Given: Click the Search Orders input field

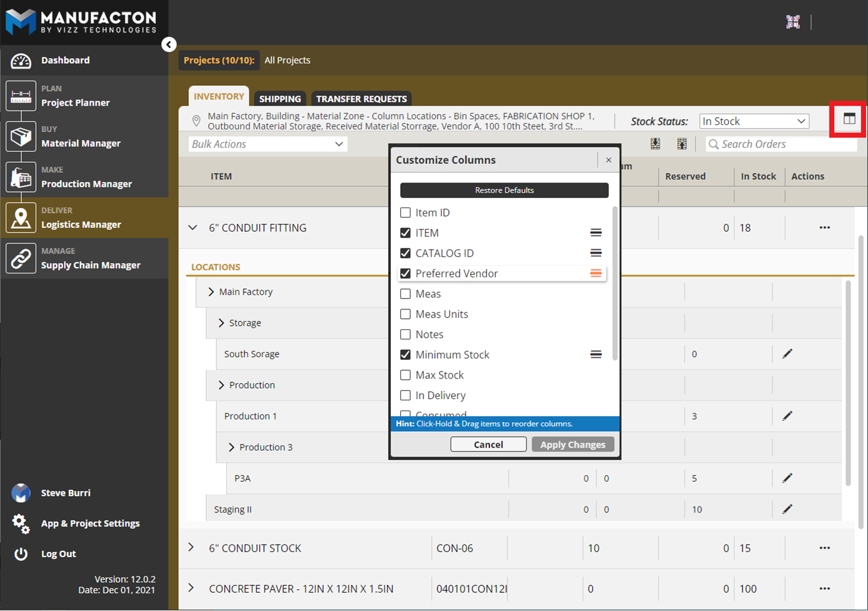Looking at the screenshot, I should pyautogui.click(x=786, y=144).
